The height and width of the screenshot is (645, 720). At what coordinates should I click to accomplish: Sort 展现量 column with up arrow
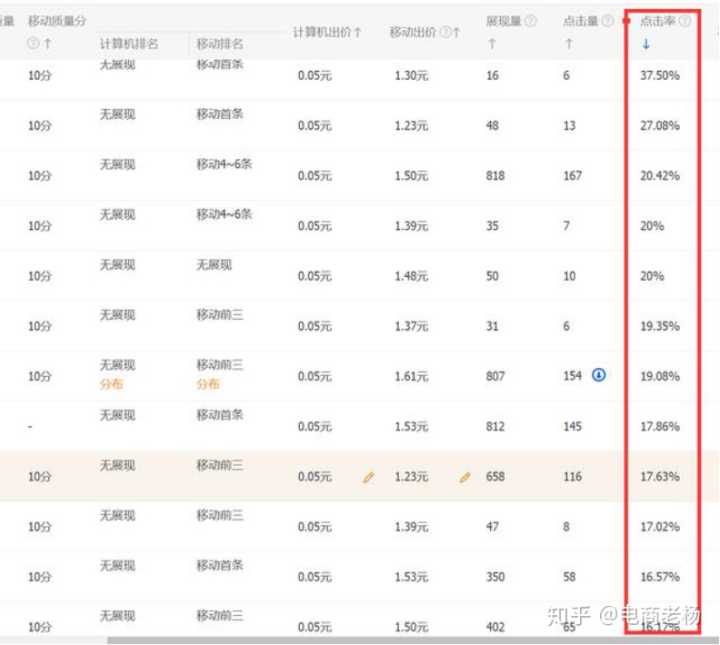[492, 44]
